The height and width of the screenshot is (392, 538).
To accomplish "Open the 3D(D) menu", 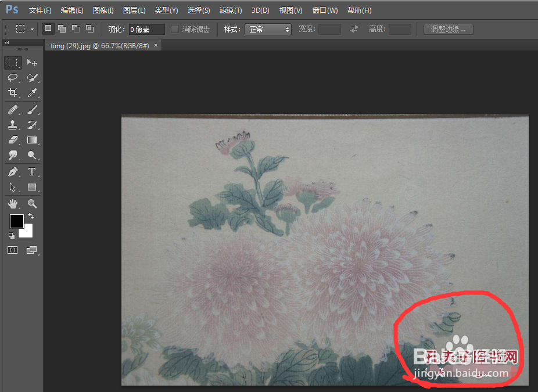I will point(260,10).
